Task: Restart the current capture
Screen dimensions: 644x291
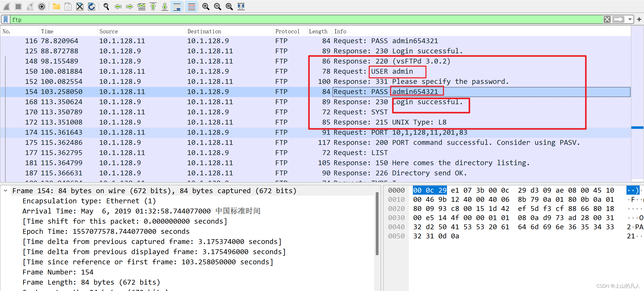Action: tap(30, 6)
